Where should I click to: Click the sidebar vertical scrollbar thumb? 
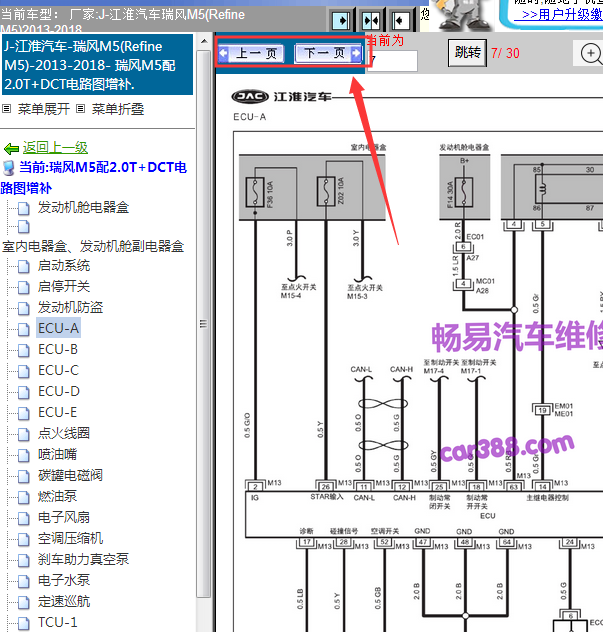tap(204, 323)
